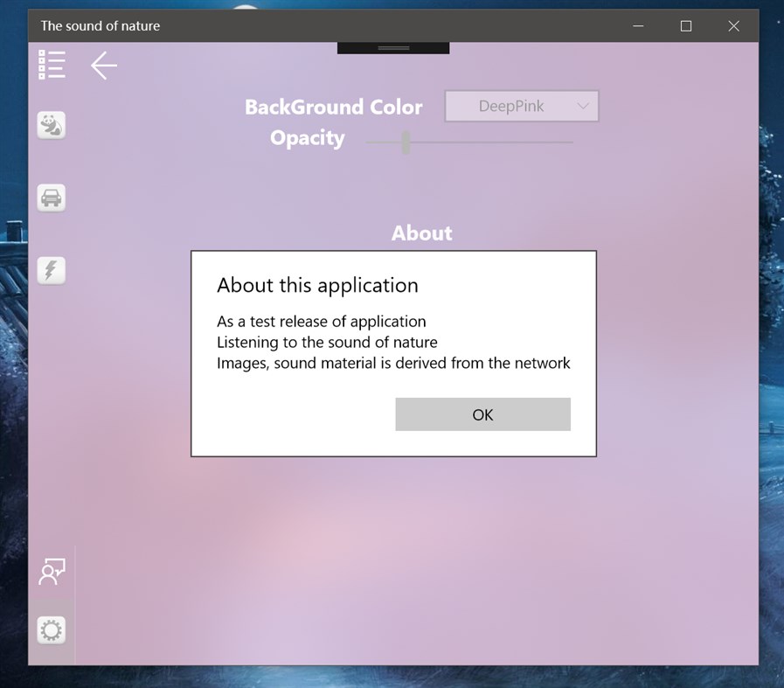Screen dimensions: 784x688
Task: Select the lightning weather sounds icon
Action: pos(51,270)
